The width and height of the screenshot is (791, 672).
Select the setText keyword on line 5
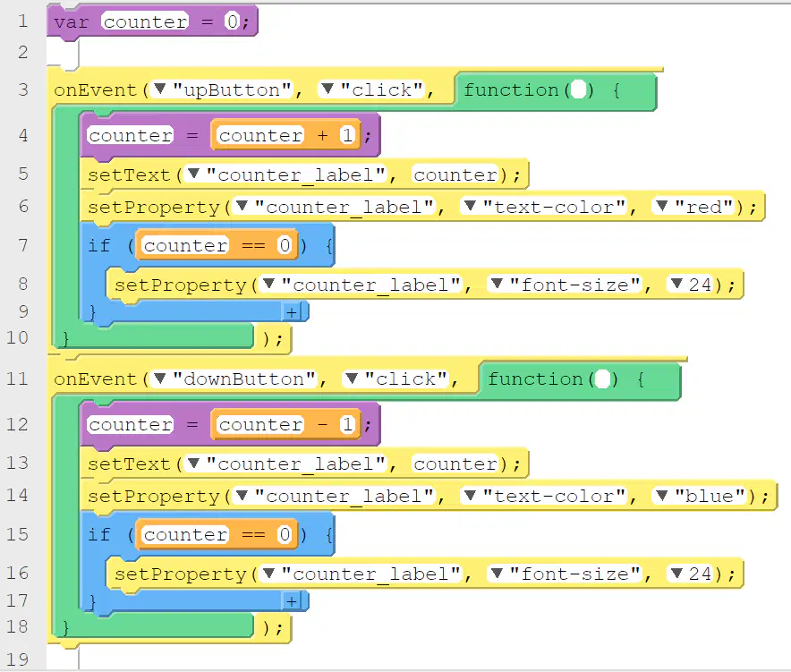pos(129,174)
